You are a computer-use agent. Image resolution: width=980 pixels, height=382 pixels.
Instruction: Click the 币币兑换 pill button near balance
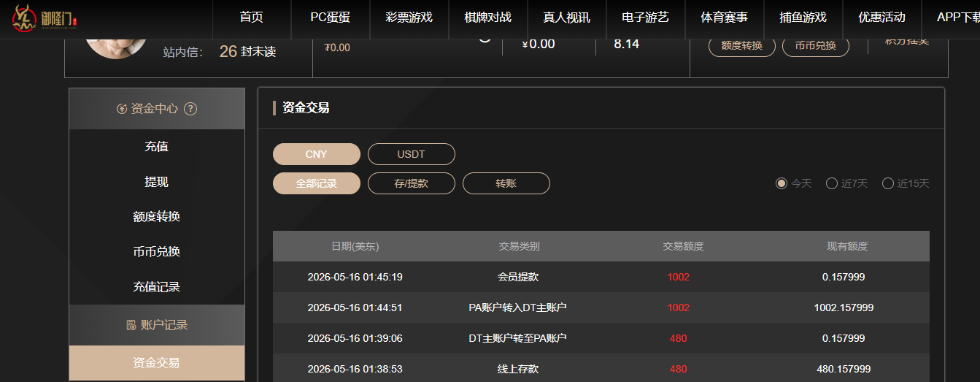pyautogui.click(x=815, y=46)
